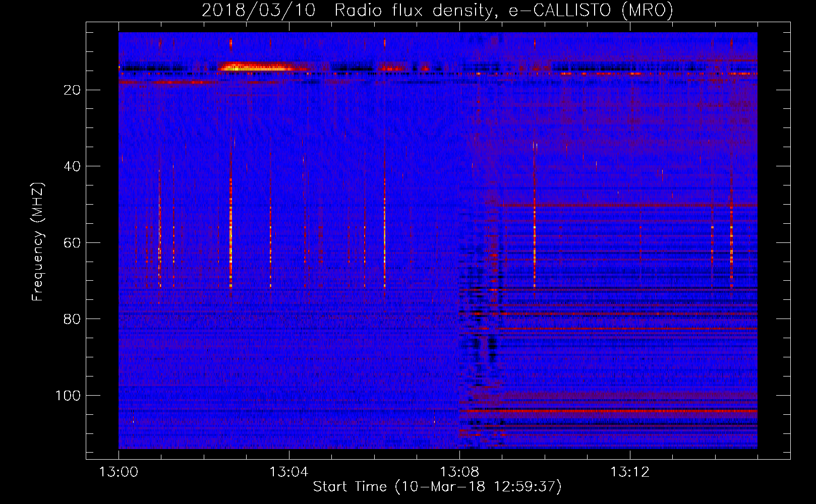Click the 13:00 time tick label
The width and height of the screenshot is (816, 504).
119,472
